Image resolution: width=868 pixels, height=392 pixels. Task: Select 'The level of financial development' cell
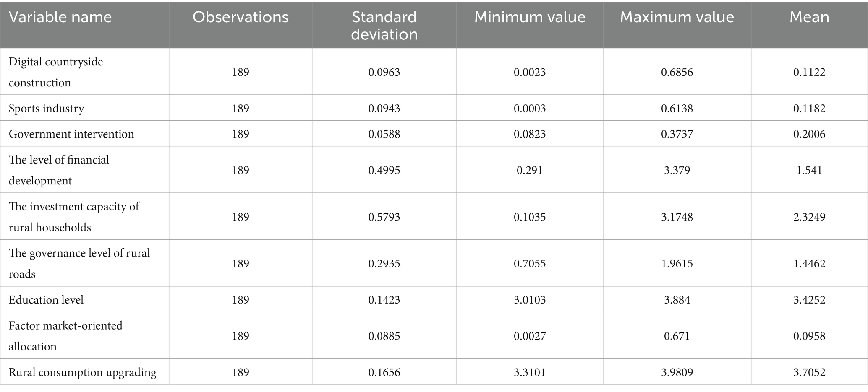tap(59, 170)
